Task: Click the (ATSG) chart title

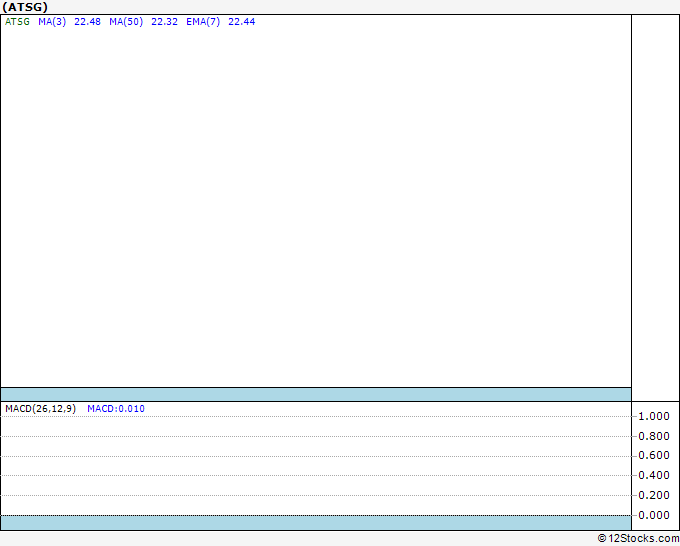Action: point(25,7)
